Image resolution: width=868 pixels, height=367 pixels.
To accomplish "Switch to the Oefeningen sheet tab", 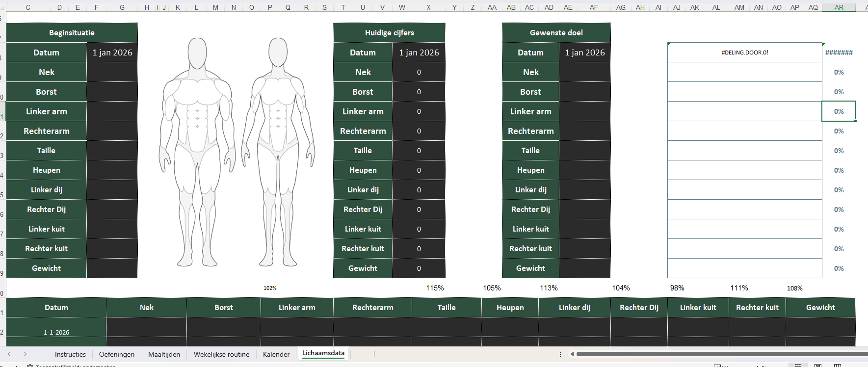I will [x=117, y=354].
